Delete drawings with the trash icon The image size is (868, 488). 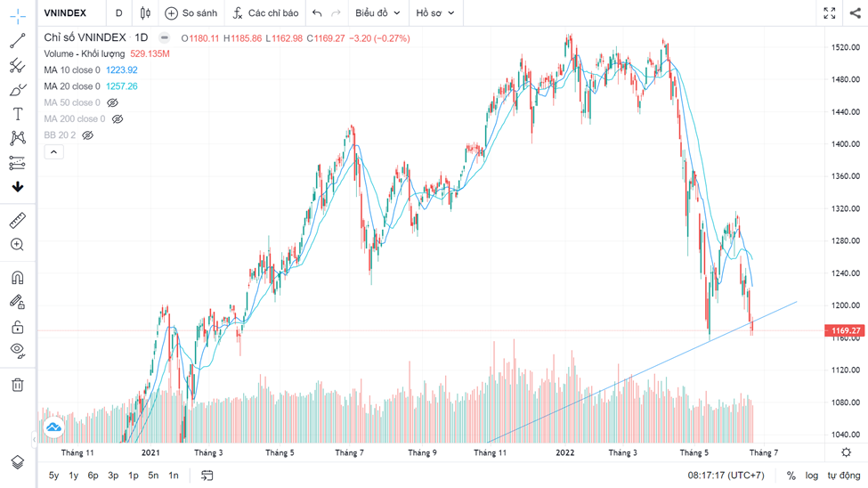pyautogui.click(x=17, y=385)
